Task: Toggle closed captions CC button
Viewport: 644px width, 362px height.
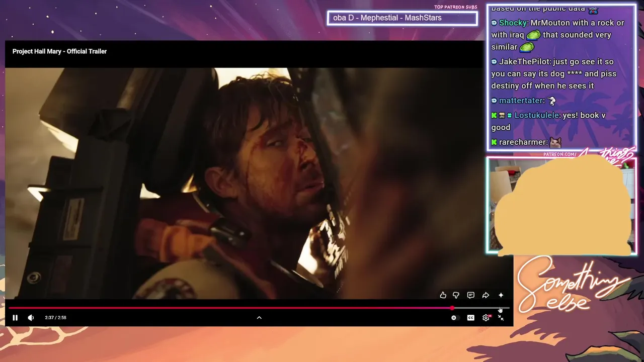Action: (470, 318)
